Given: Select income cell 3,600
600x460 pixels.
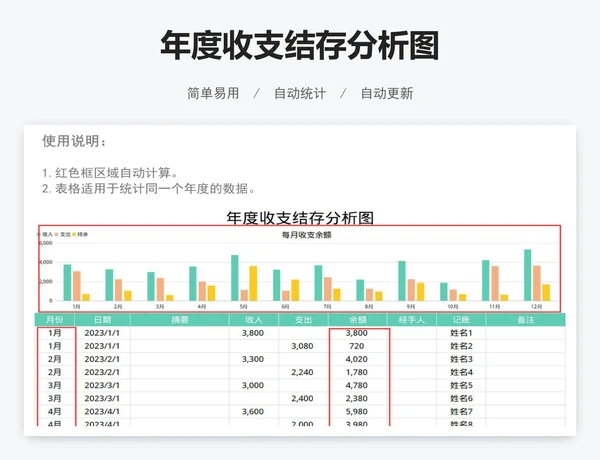Looking at the screenshot, I should 253,411.
